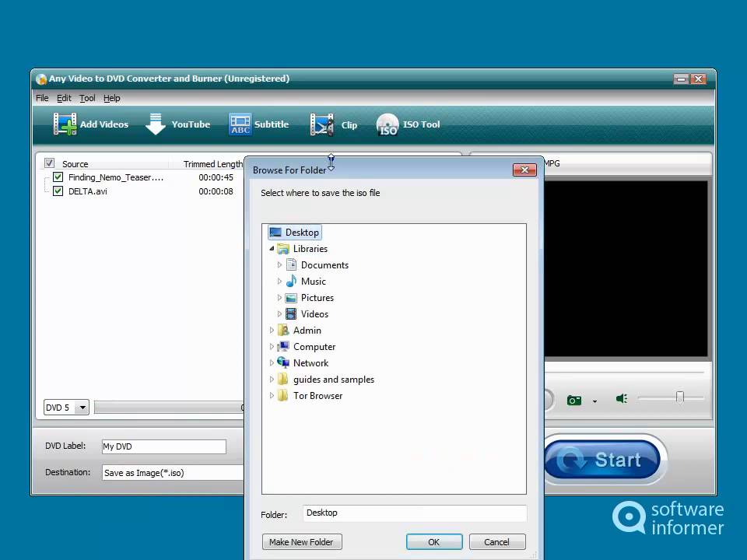The width and height of the screenshot is (747, 560).
Task: Mute audio with the speaker icon
Action: tap(622, 398)
